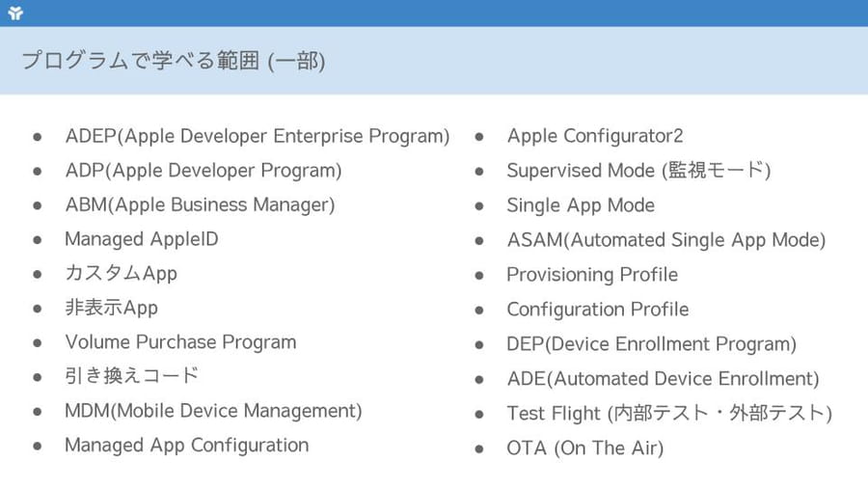
Task: Select the Apple Configurator2 item
Action: [595, 136]
